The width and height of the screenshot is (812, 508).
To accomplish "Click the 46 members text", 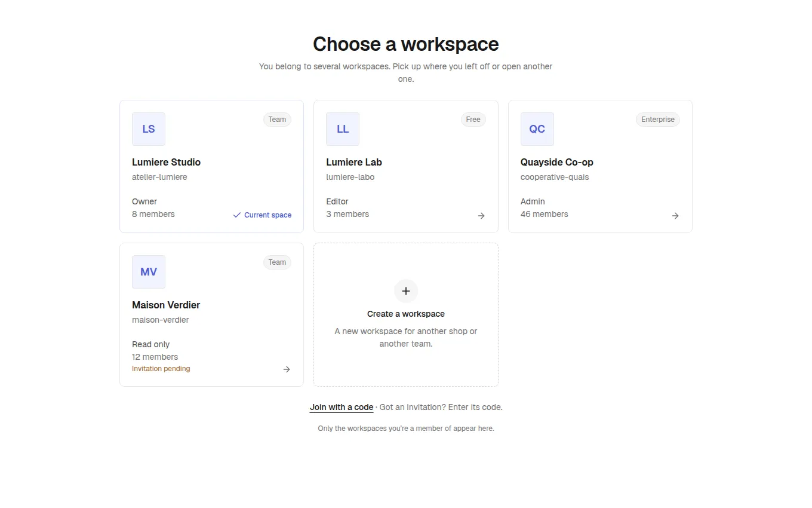I will tap(545, 214).
